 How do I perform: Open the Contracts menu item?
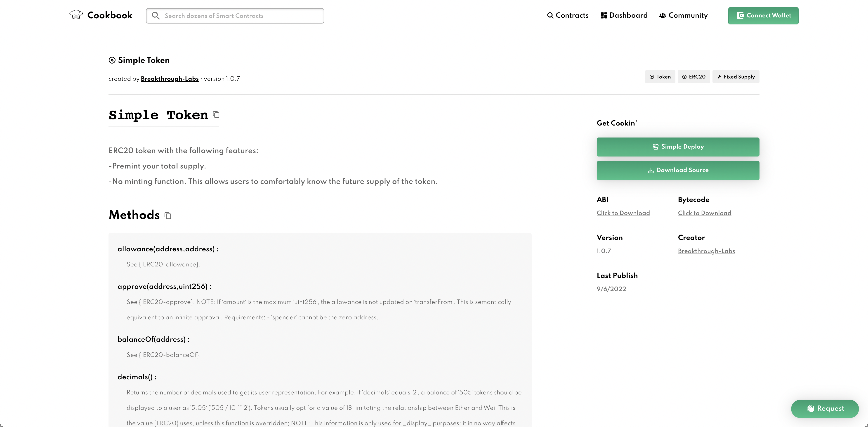tap(568, 16)
